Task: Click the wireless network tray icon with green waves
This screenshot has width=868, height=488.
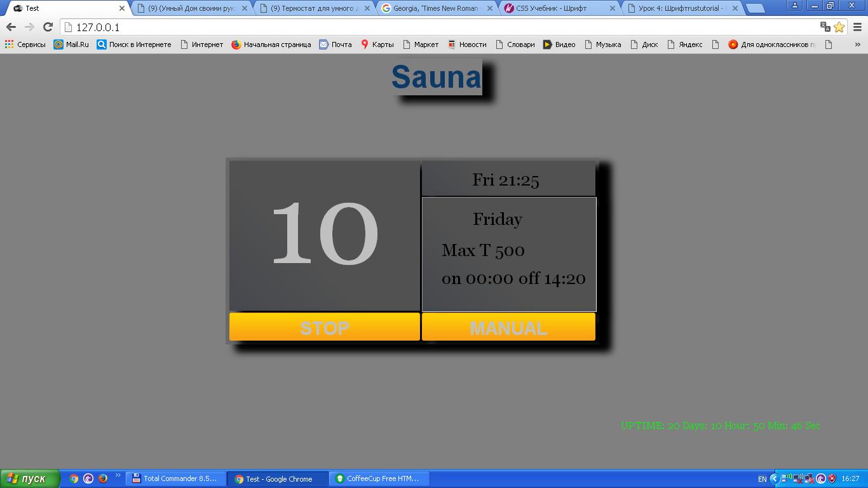Action: click(786, 478)
